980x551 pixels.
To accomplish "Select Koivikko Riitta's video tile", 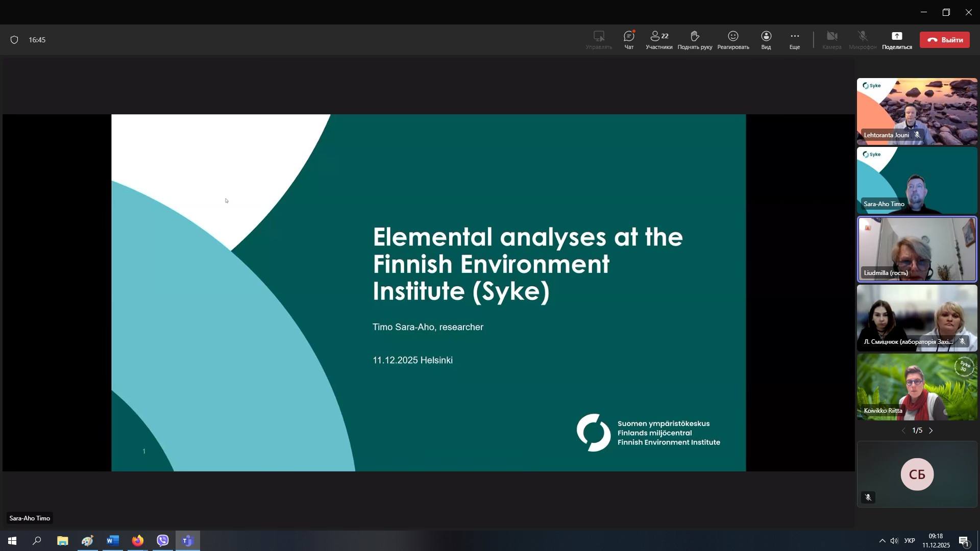I will (x=917, y=387).
